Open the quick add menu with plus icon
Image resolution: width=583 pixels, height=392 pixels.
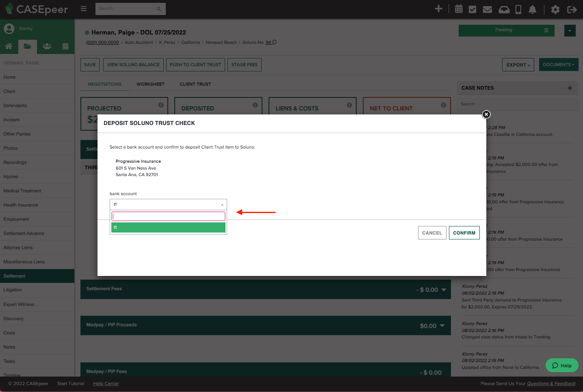point(439,9)
